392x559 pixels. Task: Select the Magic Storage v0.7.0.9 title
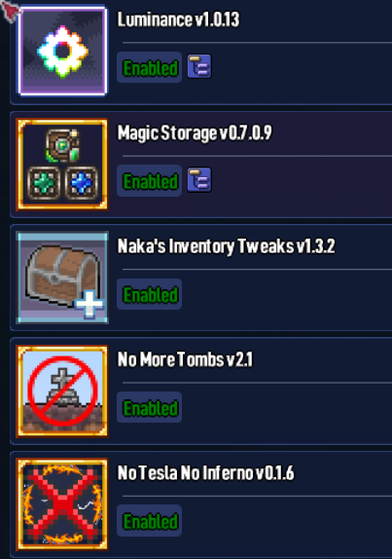tap(195, 133)
